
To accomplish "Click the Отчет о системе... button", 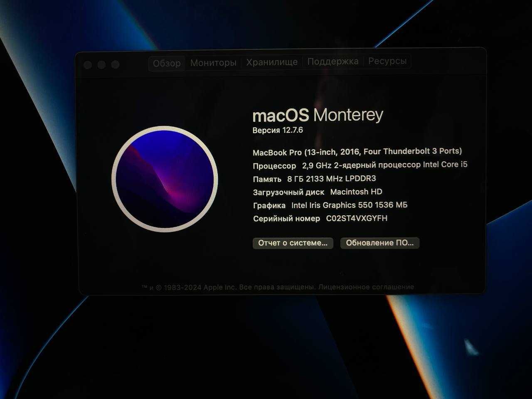I will point(293,243).
